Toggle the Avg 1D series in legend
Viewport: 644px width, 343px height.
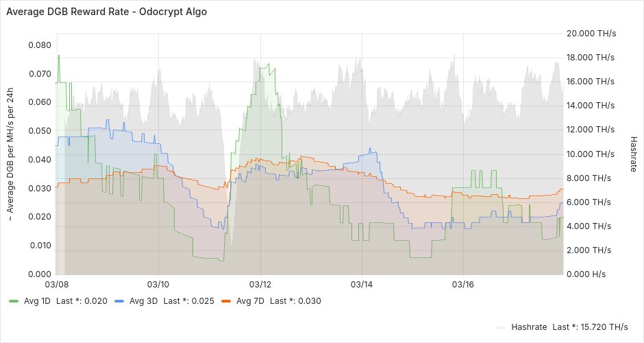point(36,300)
